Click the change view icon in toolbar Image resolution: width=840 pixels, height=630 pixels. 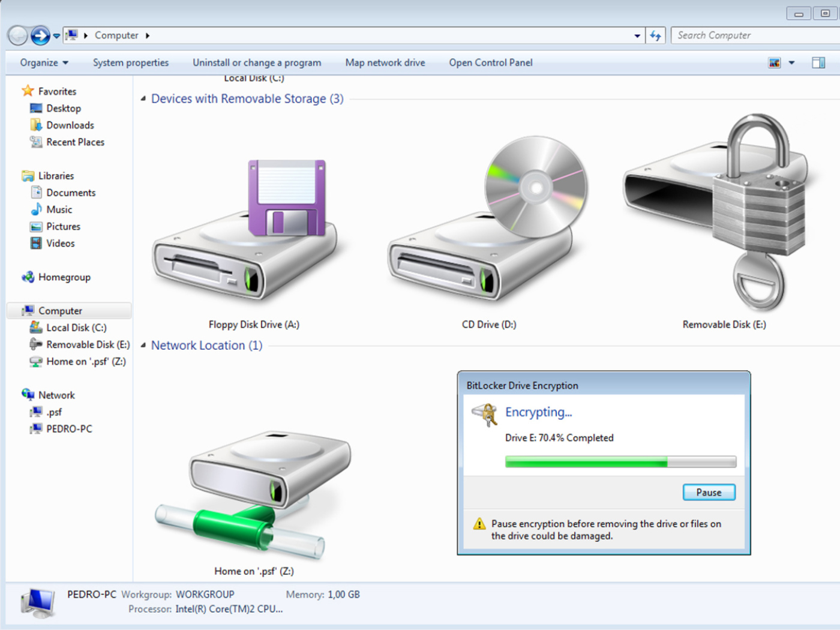[775, 63]
